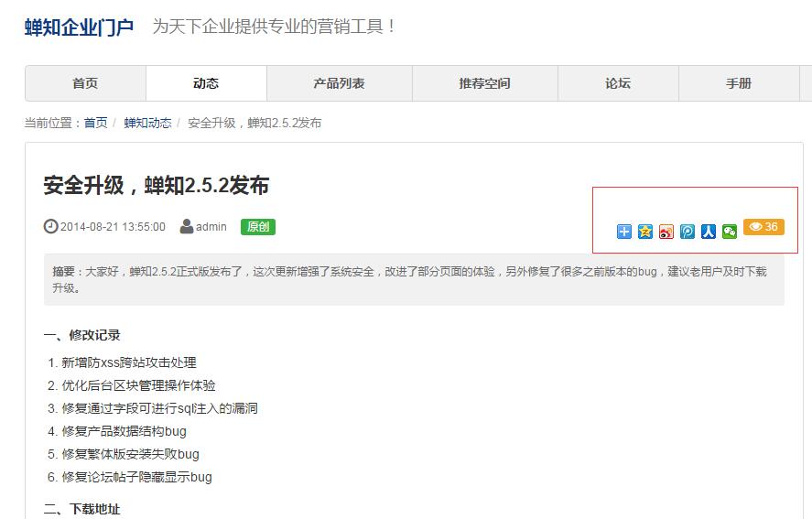Share to Renren with blue 人 icon
Image resolution: width=812 pixels, height=519 pixels.
(709, 232)
